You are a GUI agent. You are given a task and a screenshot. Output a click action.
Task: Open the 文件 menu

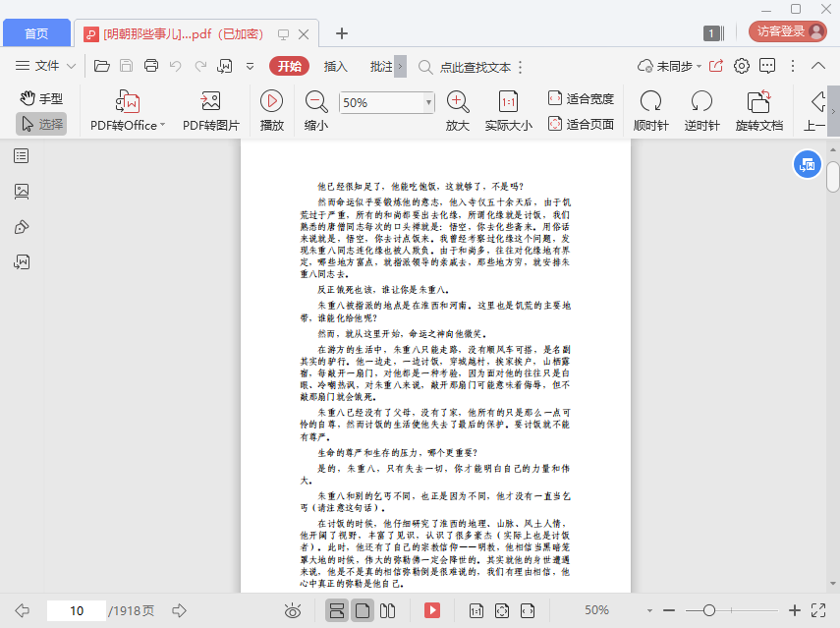[37, 66]
